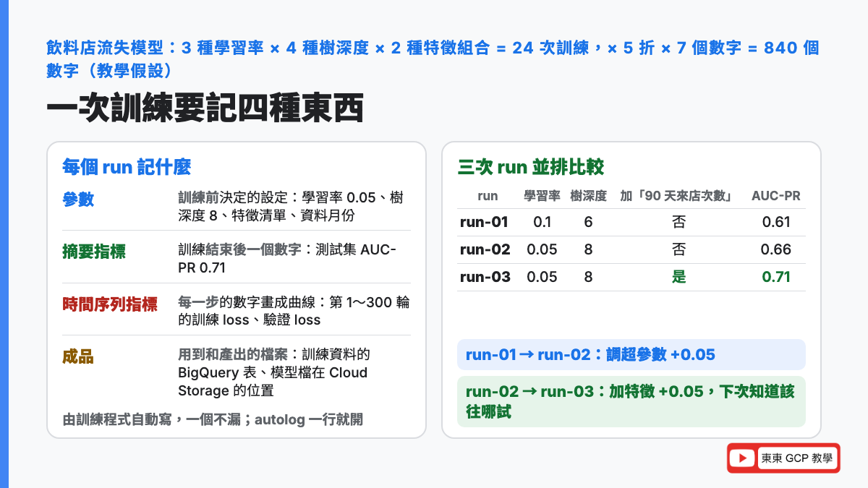Click the green AUC-PR value 0.71
The width and height of the screenshot is (868, 488).
pyautogui.click(x=776, y=277)
